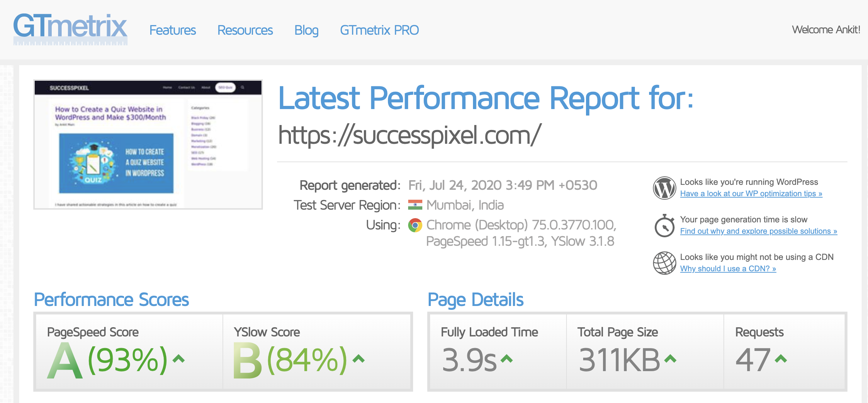Image resolution: width=868 pixels, height=403 pixels.
Task: Click the 3.9s fully loaded time value
Action: (469, 360)
